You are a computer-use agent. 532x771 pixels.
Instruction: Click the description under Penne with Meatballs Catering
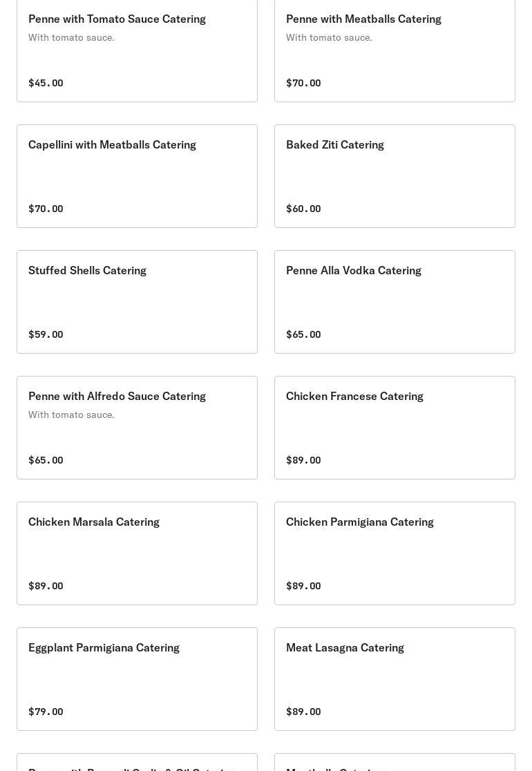click(x=329, y=37)
